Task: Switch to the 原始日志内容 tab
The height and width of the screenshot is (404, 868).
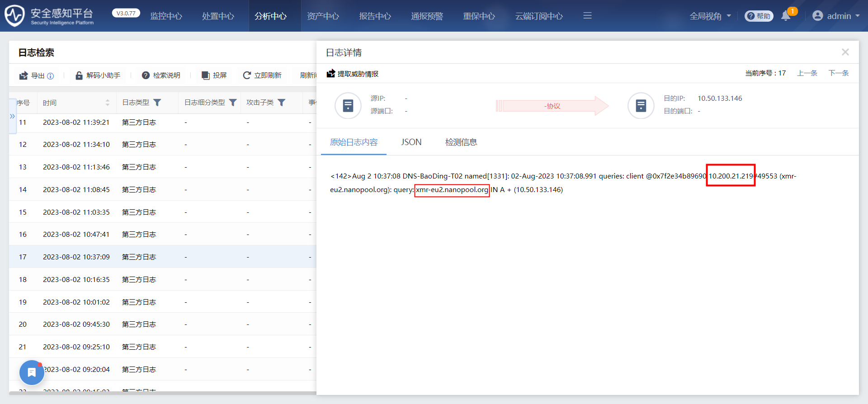Action: [x=354, y=142]
